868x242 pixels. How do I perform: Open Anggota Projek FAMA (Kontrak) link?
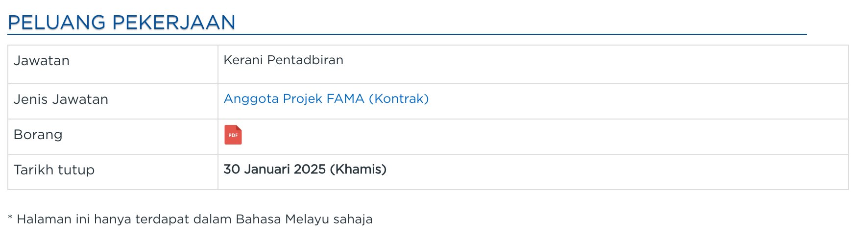click(326, 99)
